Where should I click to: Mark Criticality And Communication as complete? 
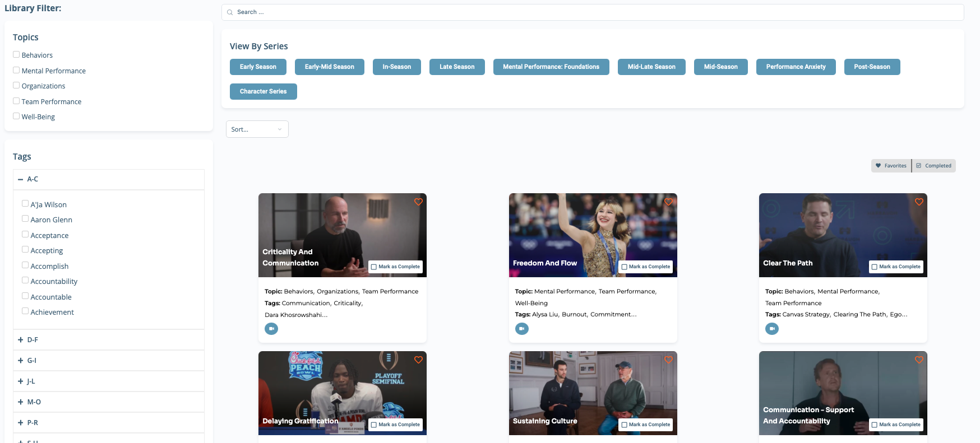[x=395, y=267]
